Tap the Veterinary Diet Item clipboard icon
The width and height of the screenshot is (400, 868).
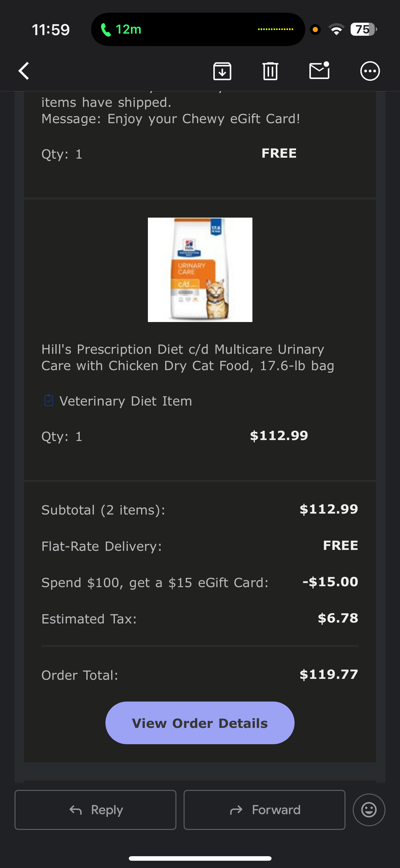tap(49, 401)
